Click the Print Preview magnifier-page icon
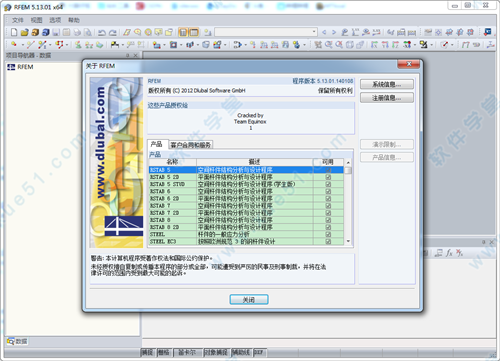Viewport: 500px width, 361px height. [x=88, y=32]
